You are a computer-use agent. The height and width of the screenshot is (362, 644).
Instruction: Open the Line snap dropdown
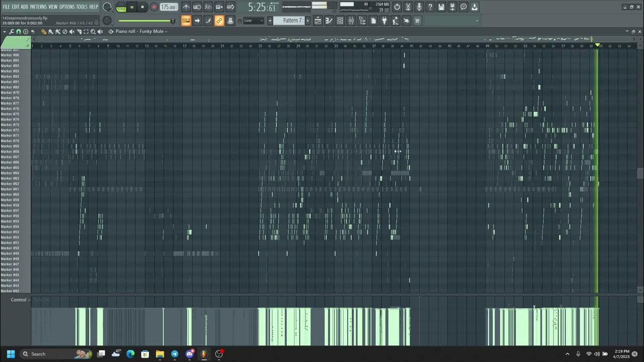click(254, 21)
